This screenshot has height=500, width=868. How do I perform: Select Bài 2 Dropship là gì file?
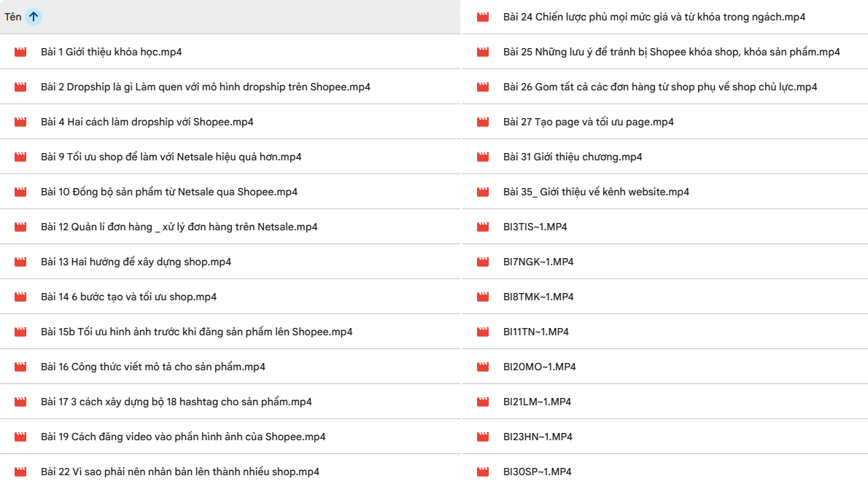pyautogui.click(x=205, y=87)
